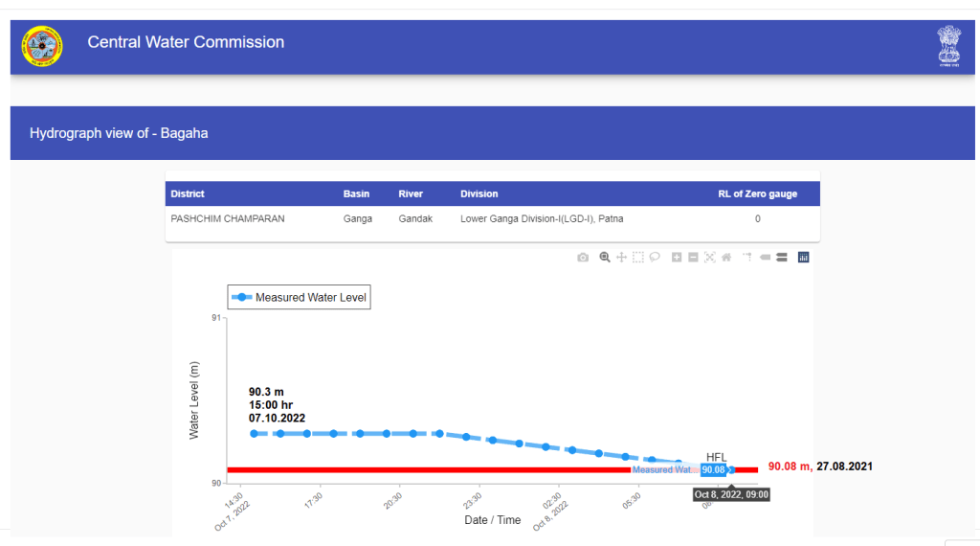
Task: Download the plot as PNG with camera icon
Action: coord(583,257)
